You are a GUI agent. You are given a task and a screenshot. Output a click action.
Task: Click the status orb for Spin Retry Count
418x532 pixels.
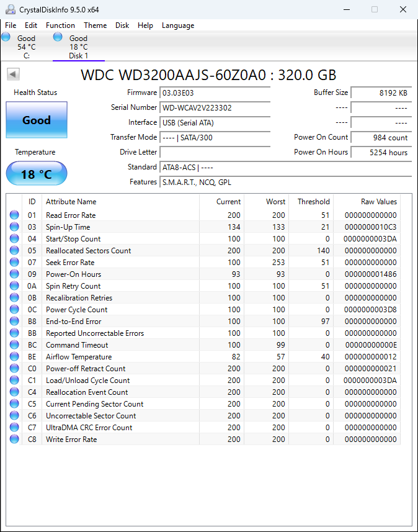click(x=14, y=286)
